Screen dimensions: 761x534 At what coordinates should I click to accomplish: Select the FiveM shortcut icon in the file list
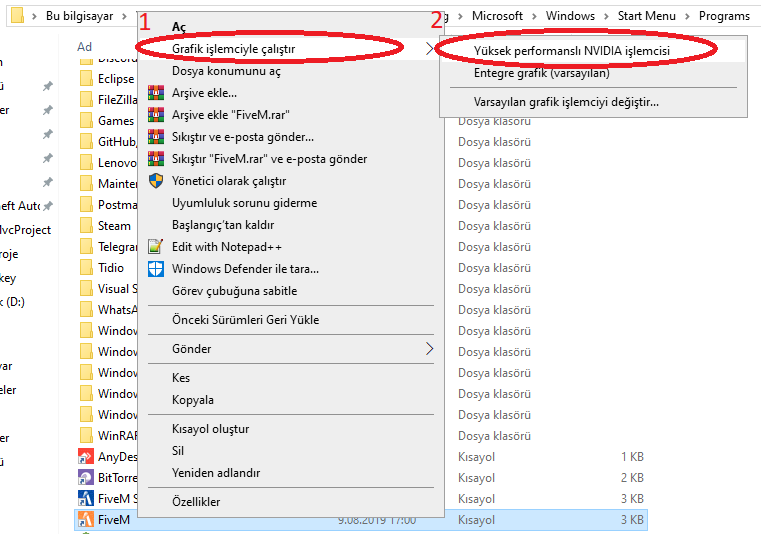coord(86,519)
